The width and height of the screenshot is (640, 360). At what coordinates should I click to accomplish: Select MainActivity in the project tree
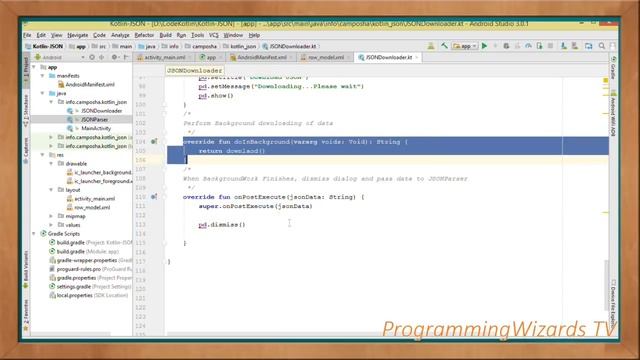pos(96,129)
